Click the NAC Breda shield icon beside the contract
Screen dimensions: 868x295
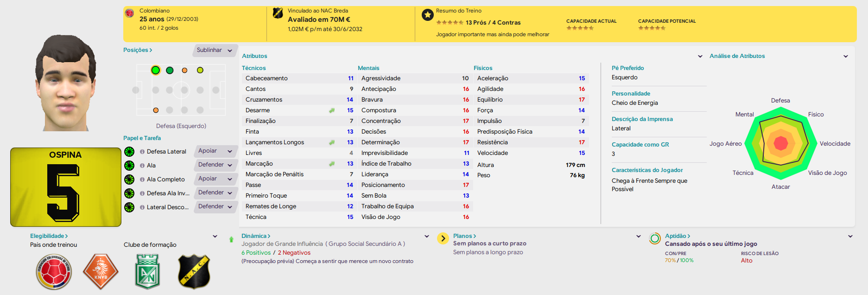[278, 13]
